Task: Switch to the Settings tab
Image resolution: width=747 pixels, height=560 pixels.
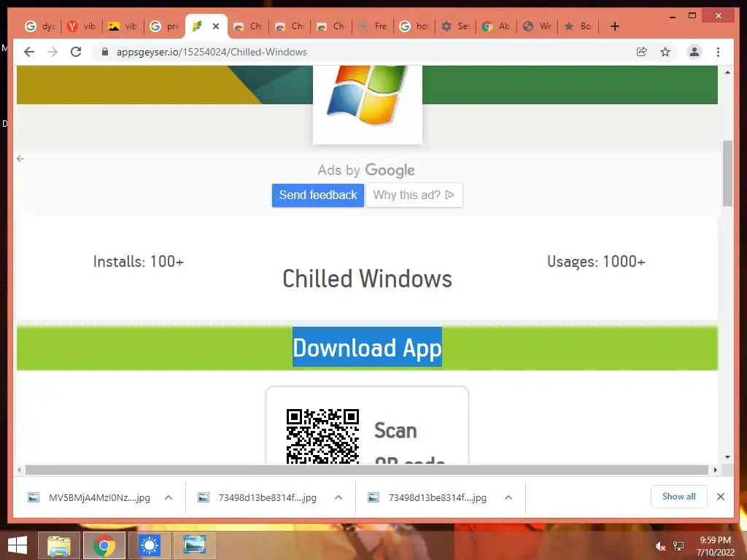Action: (x=455, y=26)
